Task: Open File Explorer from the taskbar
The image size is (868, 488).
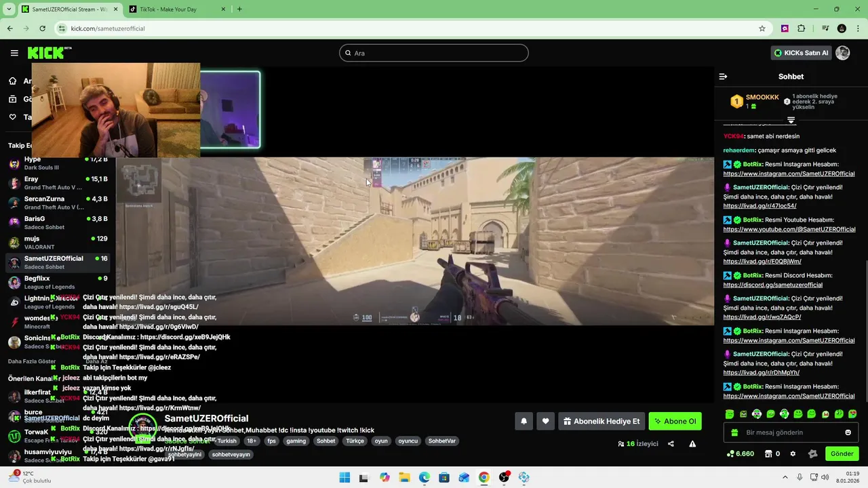Action: tap(404, 477)
